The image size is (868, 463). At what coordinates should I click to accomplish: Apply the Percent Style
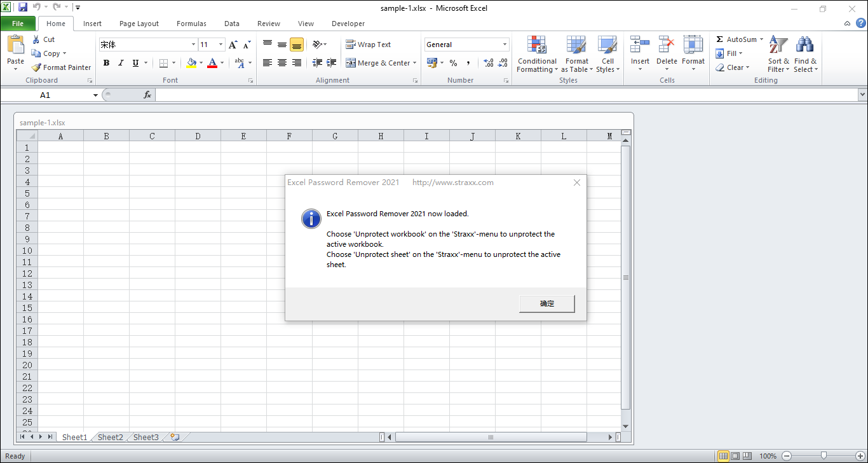pyautogui.click(x=453, y=63)
